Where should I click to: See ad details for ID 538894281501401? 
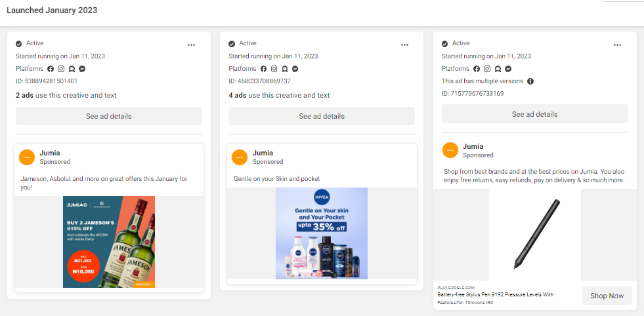tap(109, 116)
